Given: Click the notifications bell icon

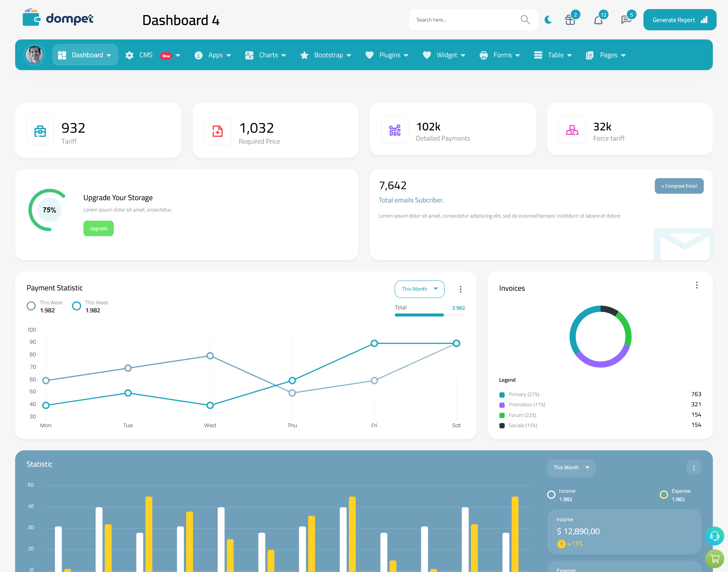Looking at the screenshot, I should point(598,19).
